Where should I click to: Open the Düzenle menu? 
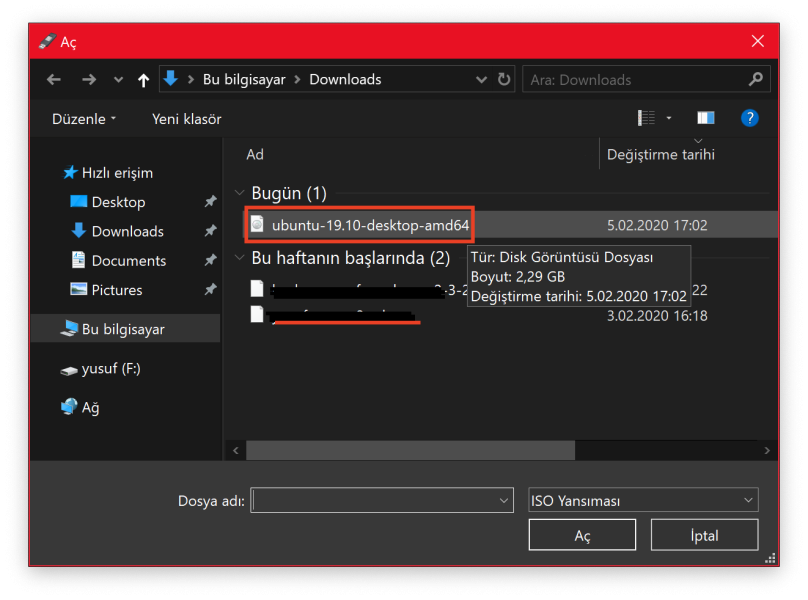(x=84, y=119)
